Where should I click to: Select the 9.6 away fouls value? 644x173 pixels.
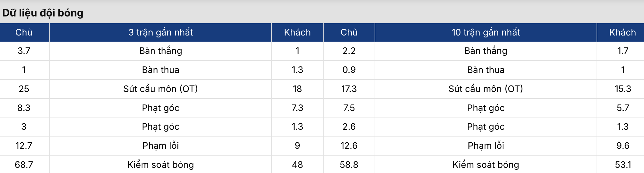[x=623, y=146]
